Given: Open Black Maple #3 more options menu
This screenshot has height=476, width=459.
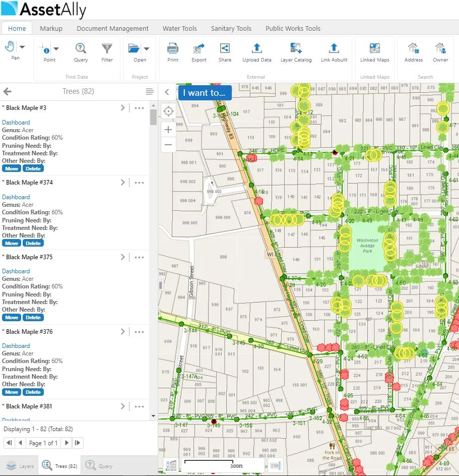Looking at the screenshot, I should pyautogui.click(x=139, y=108).
